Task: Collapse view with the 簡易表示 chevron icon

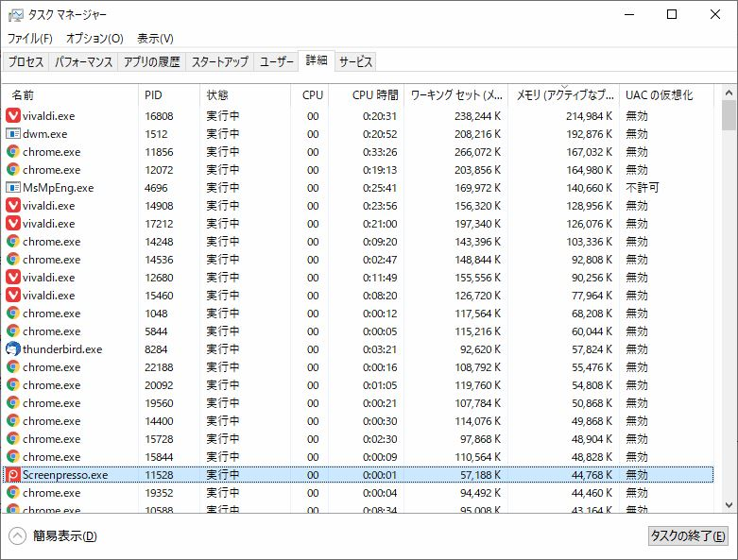Action: pyautogui.click(x=17, y=536)
